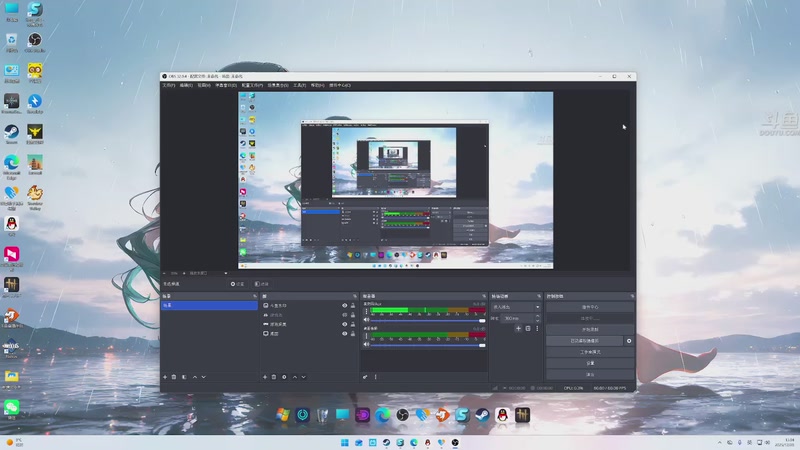Open the scene transition type dropdown
The height and width of the screenshot is (450, 800).
[516, 307]
